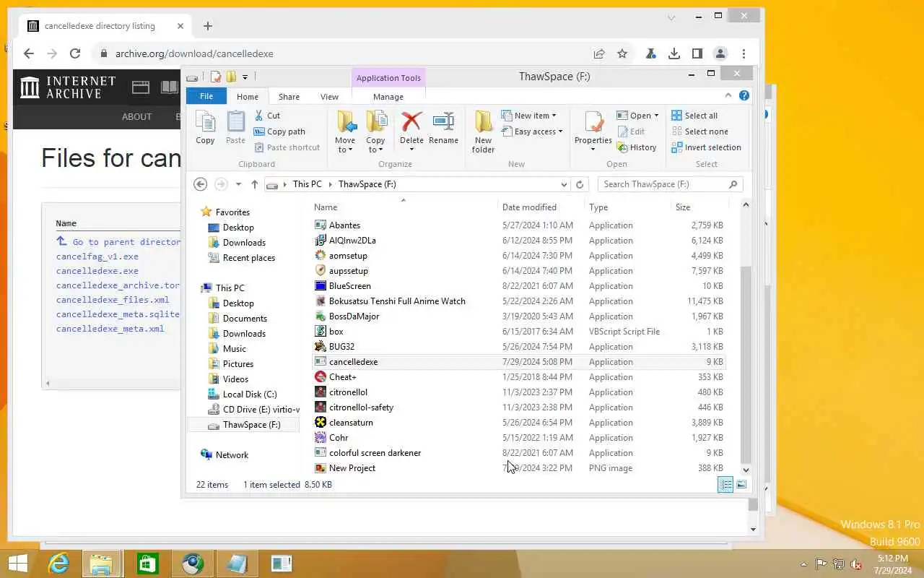This screenshot has height=578, width=924.
Task: Open Chrome profile avatar icon
Action: point(720,53)
